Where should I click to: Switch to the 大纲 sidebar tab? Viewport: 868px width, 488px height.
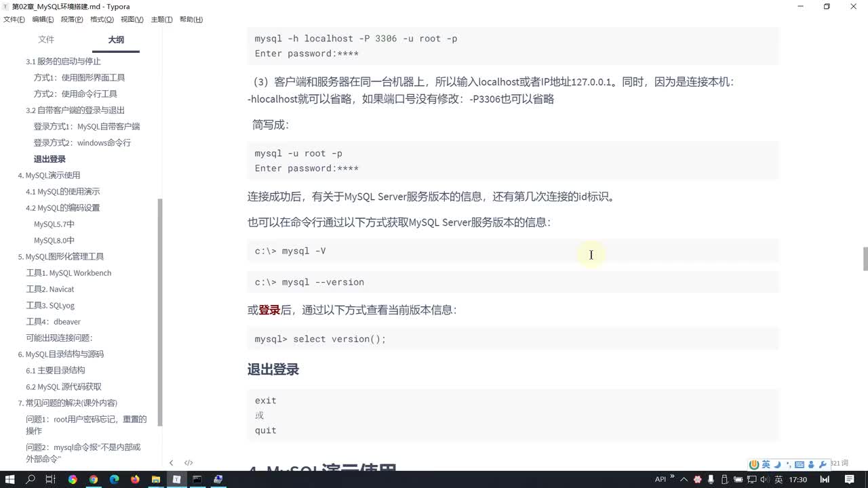click(116, 40)
